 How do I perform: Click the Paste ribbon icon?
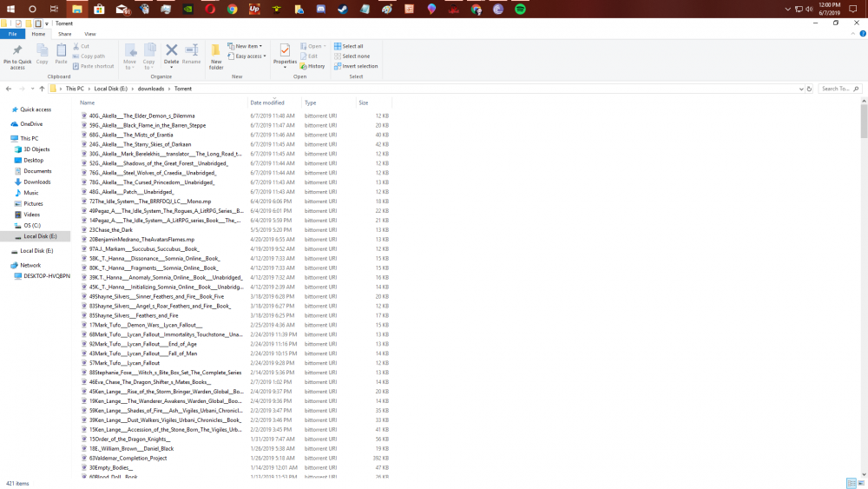[x=61, y=51]
